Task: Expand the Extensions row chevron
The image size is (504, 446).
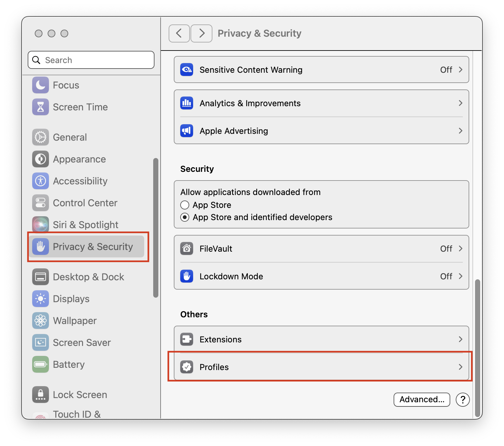Action: 461,339
